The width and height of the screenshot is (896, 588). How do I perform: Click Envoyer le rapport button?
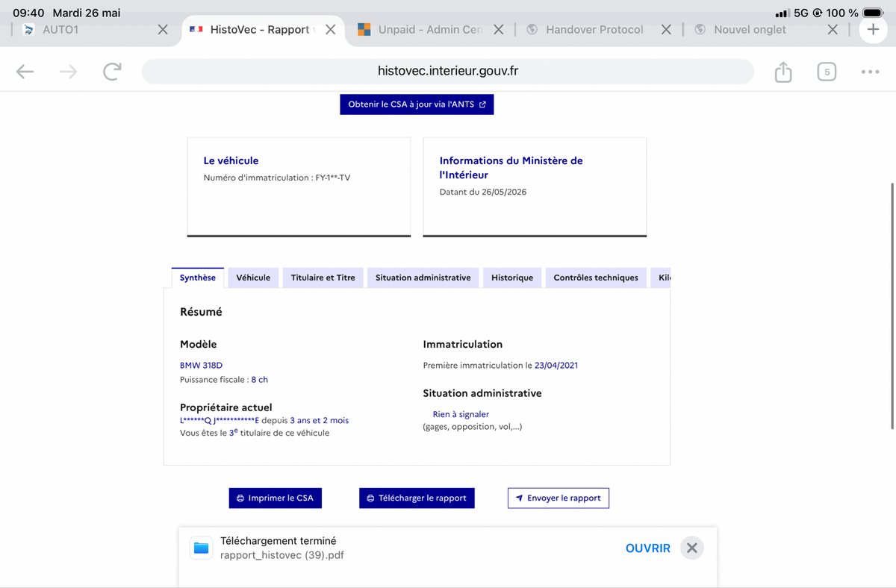559,498
